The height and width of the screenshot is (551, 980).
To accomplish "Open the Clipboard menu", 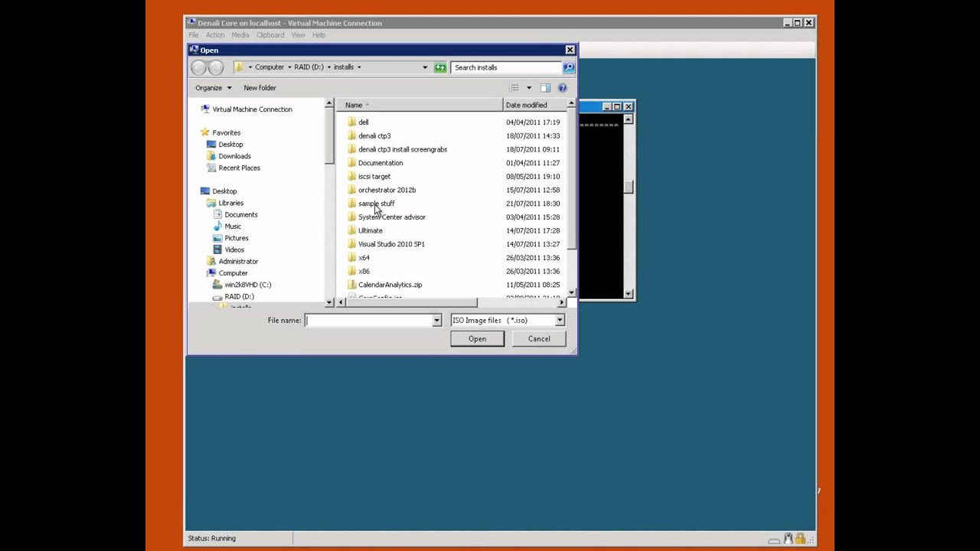I will coord(269,35).
